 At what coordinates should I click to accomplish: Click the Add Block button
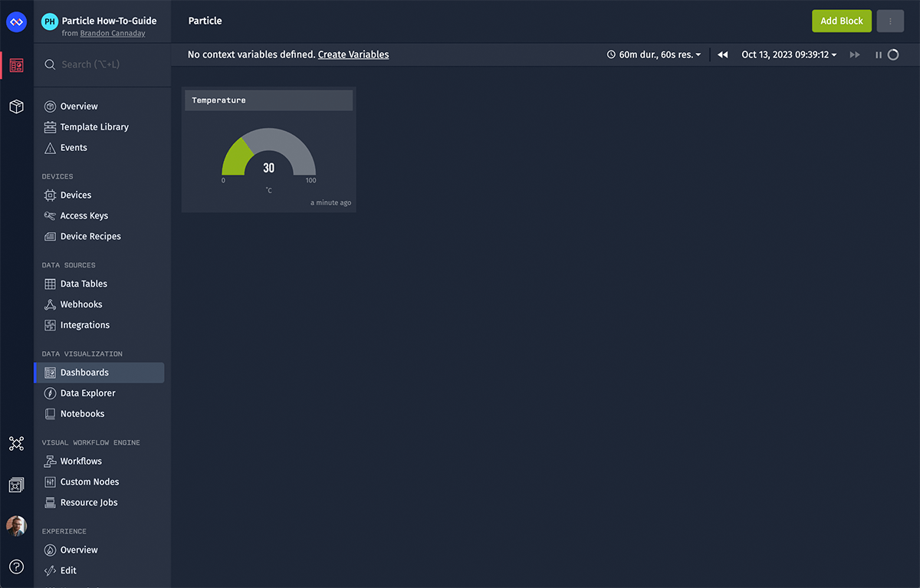842,21
